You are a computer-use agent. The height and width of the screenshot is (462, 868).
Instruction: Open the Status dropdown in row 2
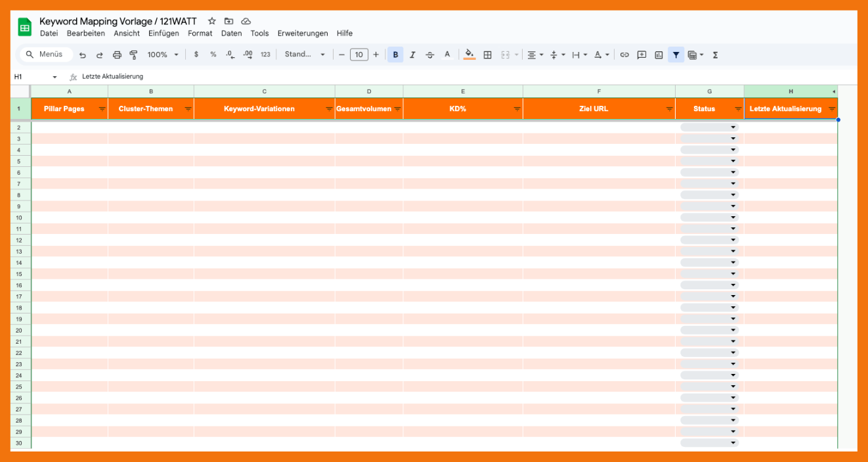tap(733, 127)
